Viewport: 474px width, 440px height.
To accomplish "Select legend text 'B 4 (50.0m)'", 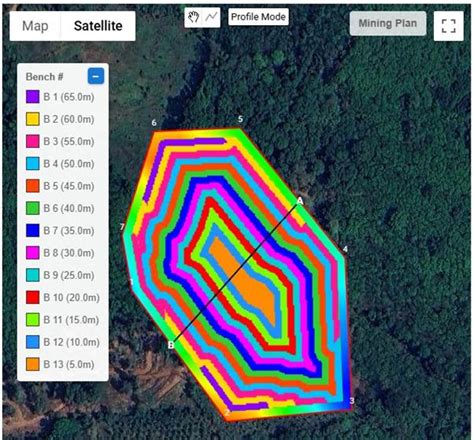I will [69, 164].
